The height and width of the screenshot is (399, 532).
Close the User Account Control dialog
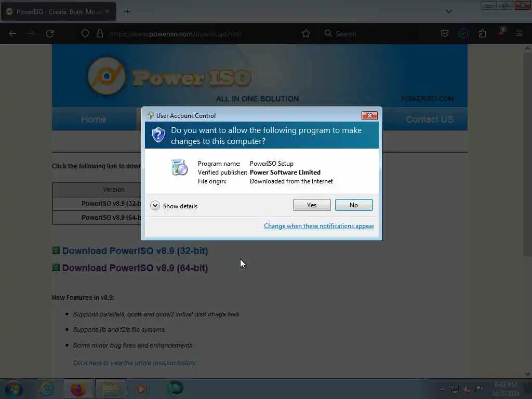tap(369, 116)
